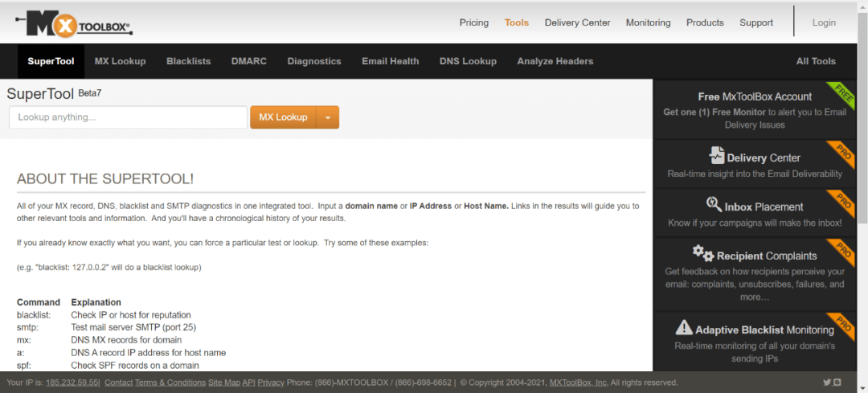Go to the Monitoring menu item
The image size is (868, 393).
(x=649, y=23)
